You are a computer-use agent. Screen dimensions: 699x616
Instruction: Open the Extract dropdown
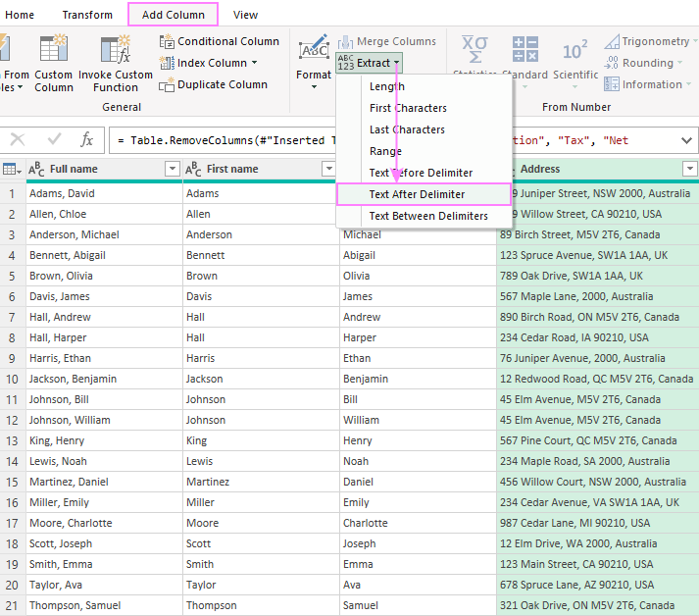(370, 63)
